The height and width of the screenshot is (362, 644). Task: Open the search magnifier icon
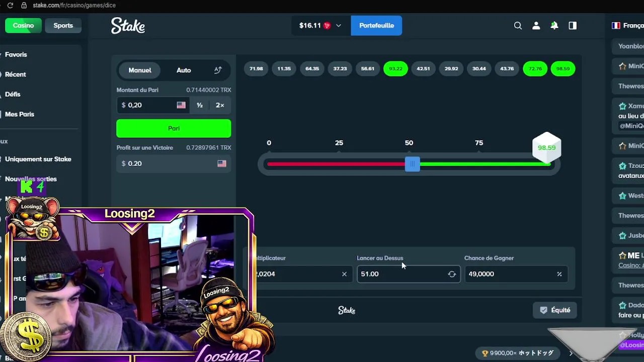[518, 26]
